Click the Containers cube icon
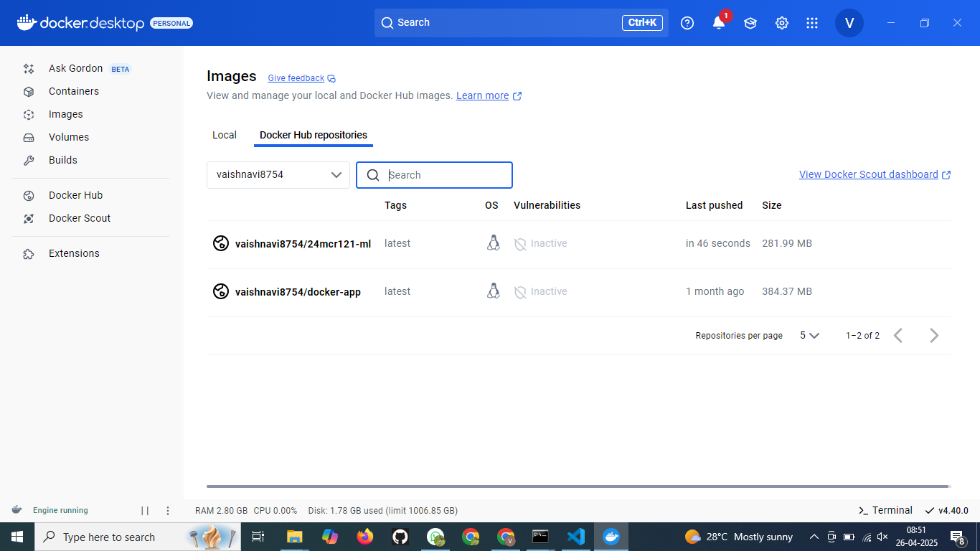 [x=29, y=92]
